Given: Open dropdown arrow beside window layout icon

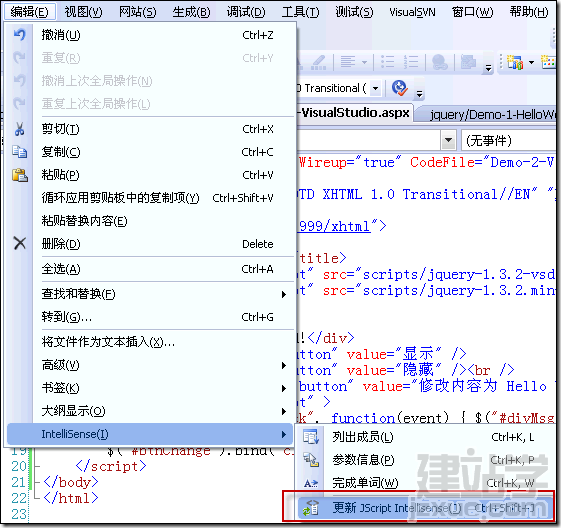Looking at the screenshot, I should [x=532, y=63].
